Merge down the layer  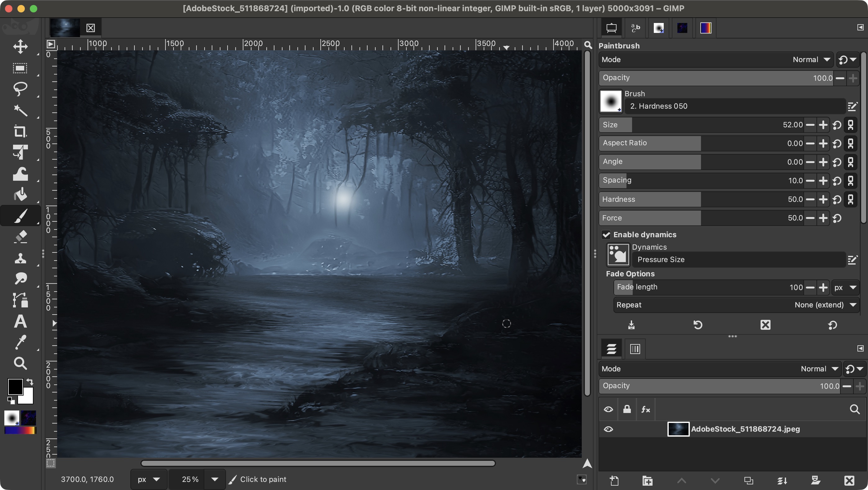tap(782, 481)
